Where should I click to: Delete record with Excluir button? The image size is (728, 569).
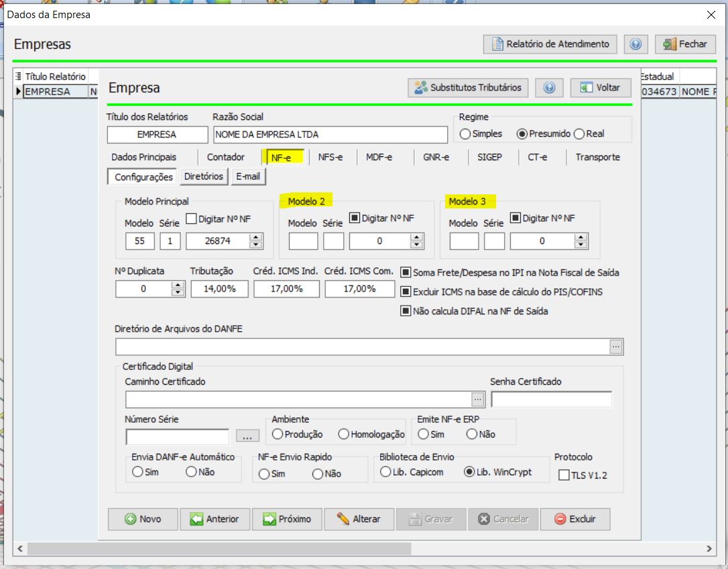(x=574, y=519)
